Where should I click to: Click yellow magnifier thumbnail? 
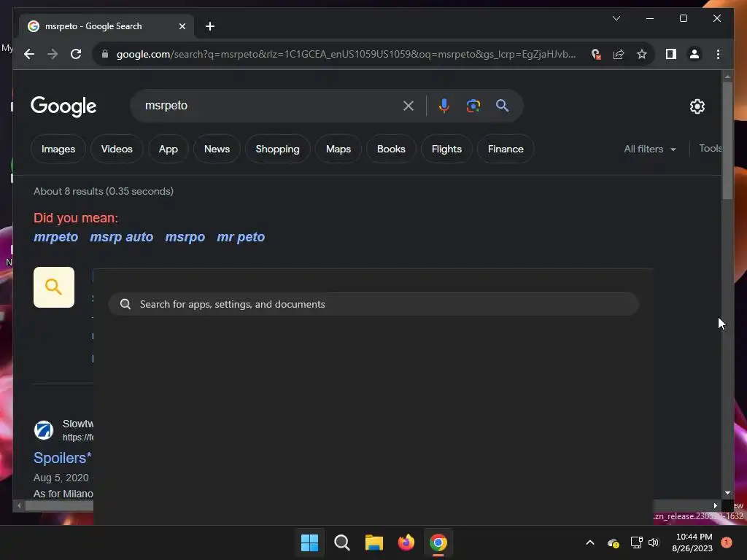pos(54,287)
